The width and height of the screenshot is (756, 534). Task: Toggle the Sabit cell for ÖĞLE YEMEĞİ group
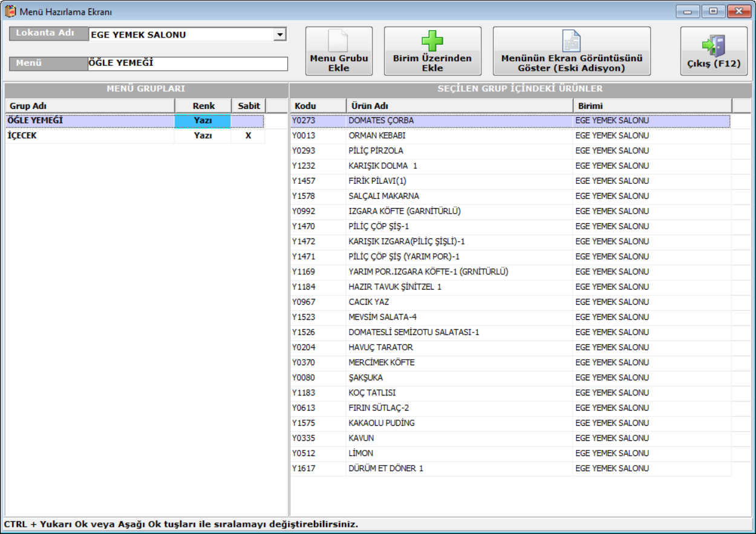247,121
